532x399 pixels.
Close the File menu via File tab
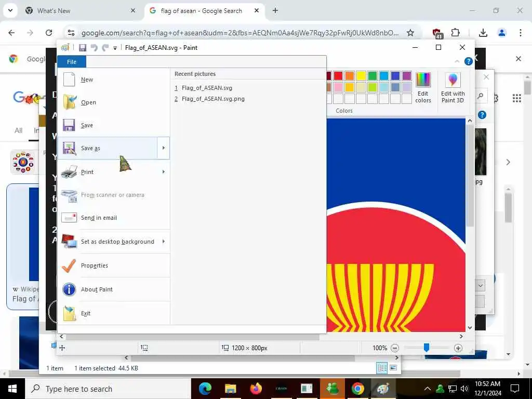(x=72, y=62)
